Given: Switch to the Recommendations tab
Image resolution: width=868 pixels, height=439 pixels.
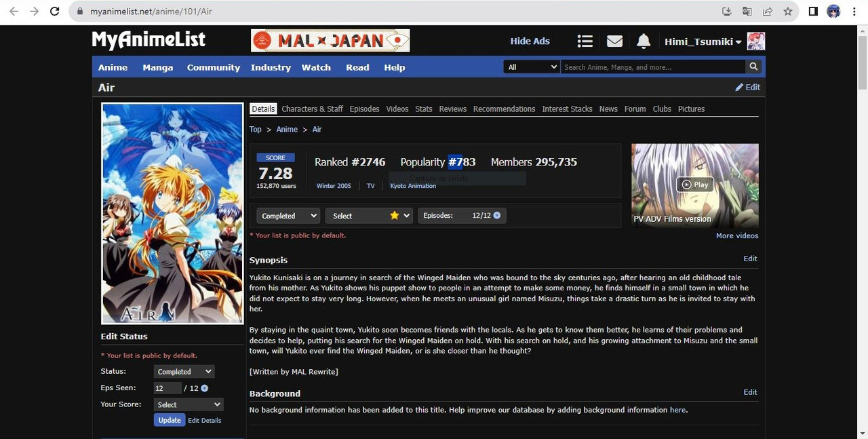Looking at the screenshot, I should pos(504,109).
